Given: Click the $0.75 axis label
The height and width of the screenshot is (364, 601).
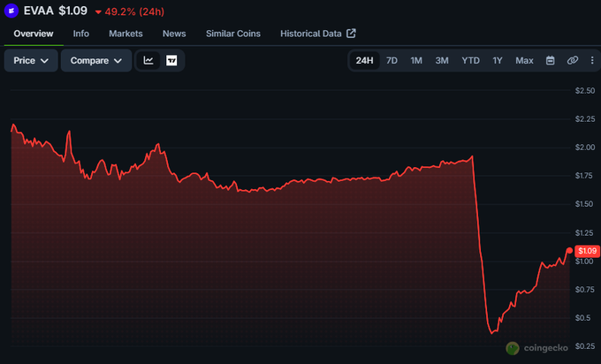Looking at the screenshot, I should [x=585, y=290].
